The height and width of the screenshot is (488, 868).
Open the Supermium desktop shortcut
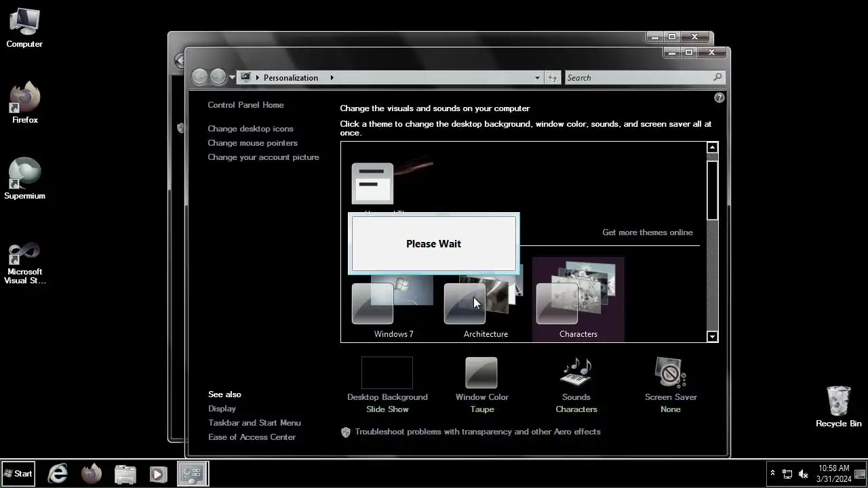pyautogui.click(x=24, y=179)
